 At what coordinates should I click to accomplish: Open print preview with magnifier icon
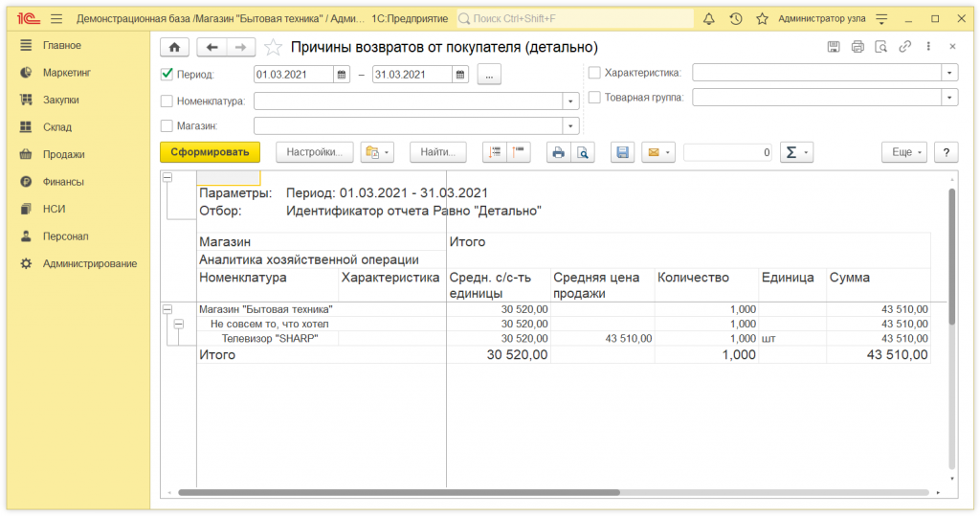pyautogui.click(x=581, y=152)
